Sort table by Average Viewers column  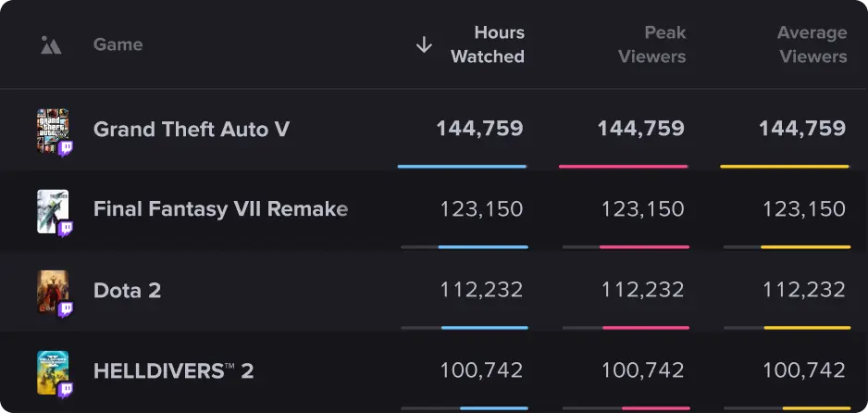(812, 44)
